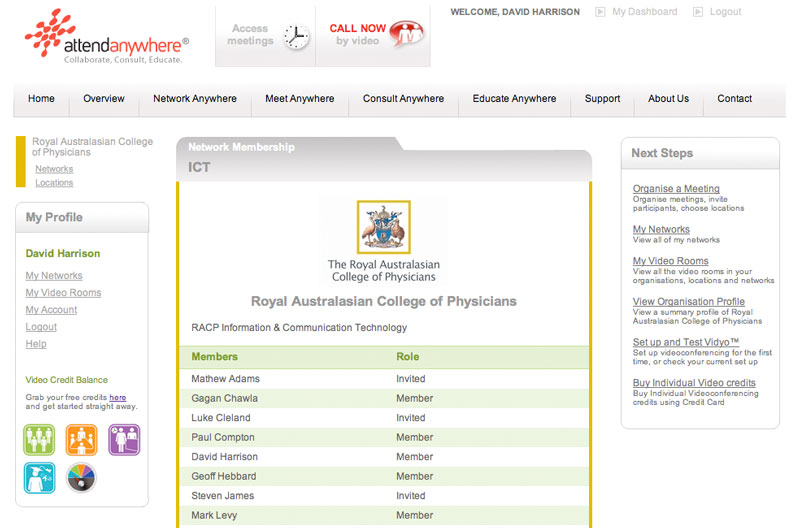
Task: Click the Access meetings clock icon
Action: 296,37
